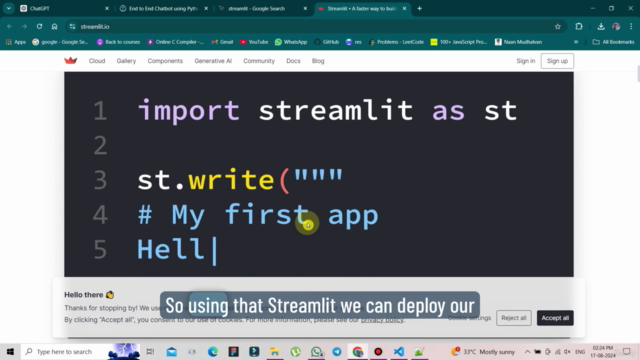Open the tab search dropdown arrow
Viewport: 640px width, 360px height.
[x=9, y=9]
